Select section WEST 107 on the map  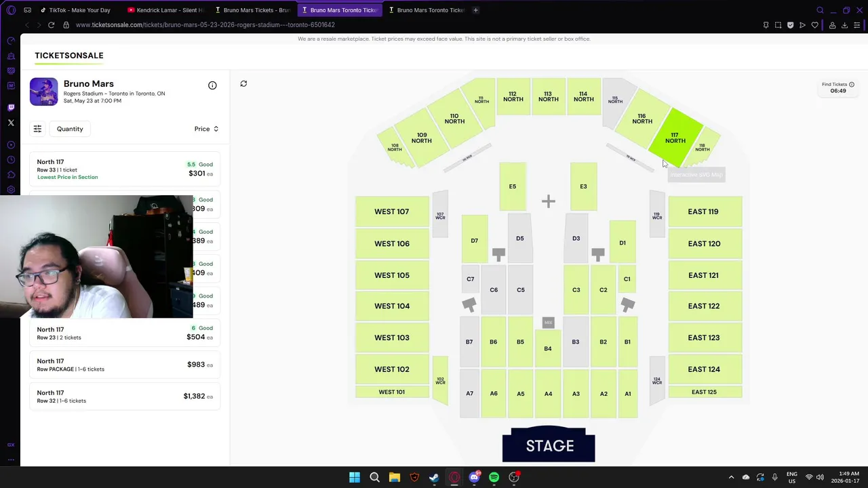392,211
